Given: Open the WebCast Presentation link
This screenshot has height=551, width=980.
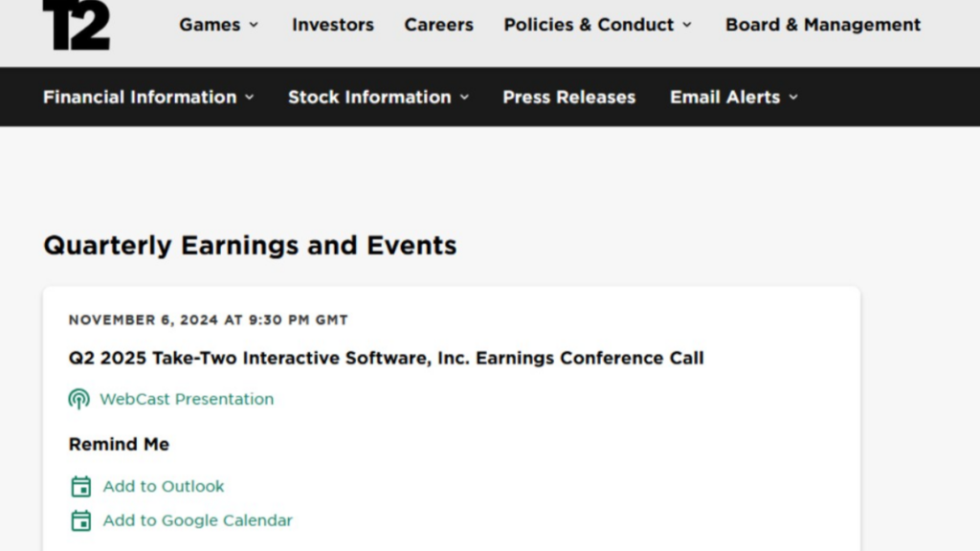Looking at the screenshot, I should 187,399.
